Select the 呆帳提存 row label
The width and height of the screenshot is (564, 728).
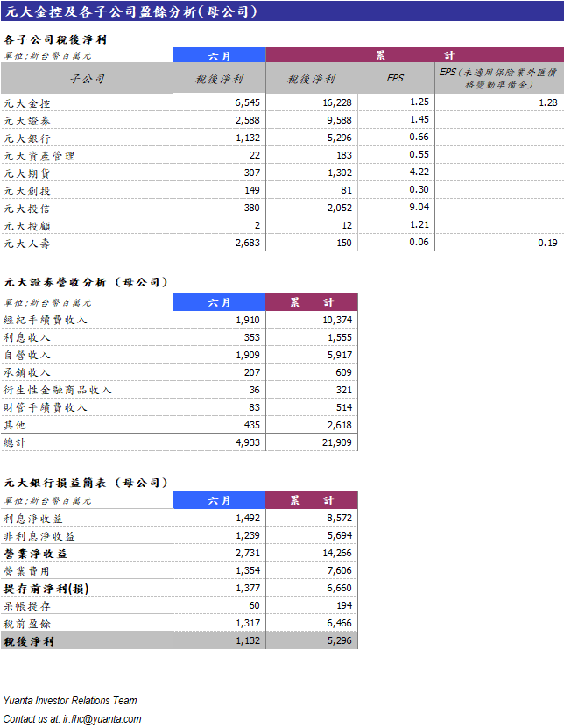[27, 606]
